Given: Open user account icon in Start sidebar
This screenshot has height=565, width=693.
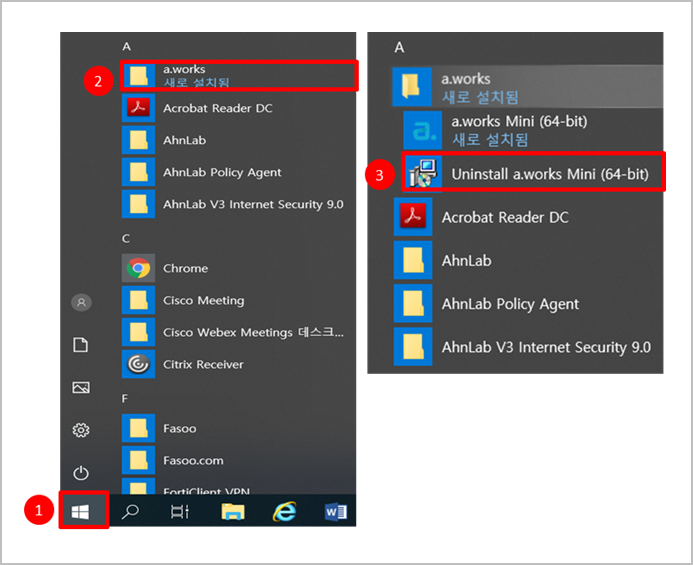Looking at the screenshot, I should [81, 302].
